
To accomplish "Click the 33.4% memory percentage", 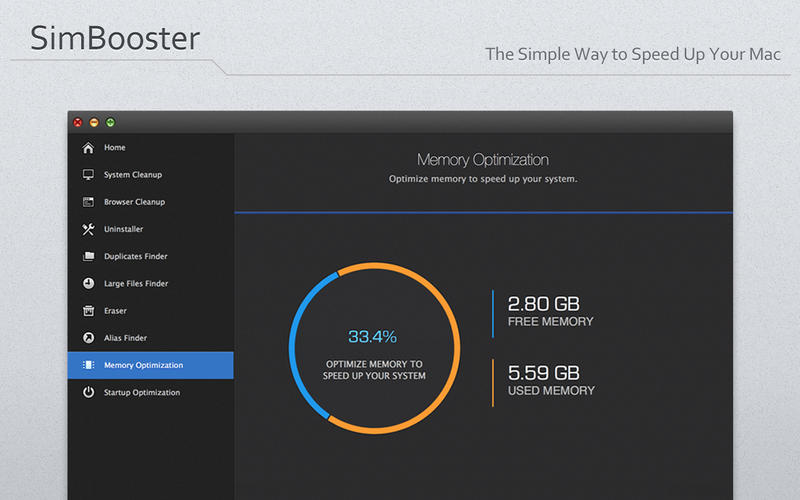I will 373,336.
